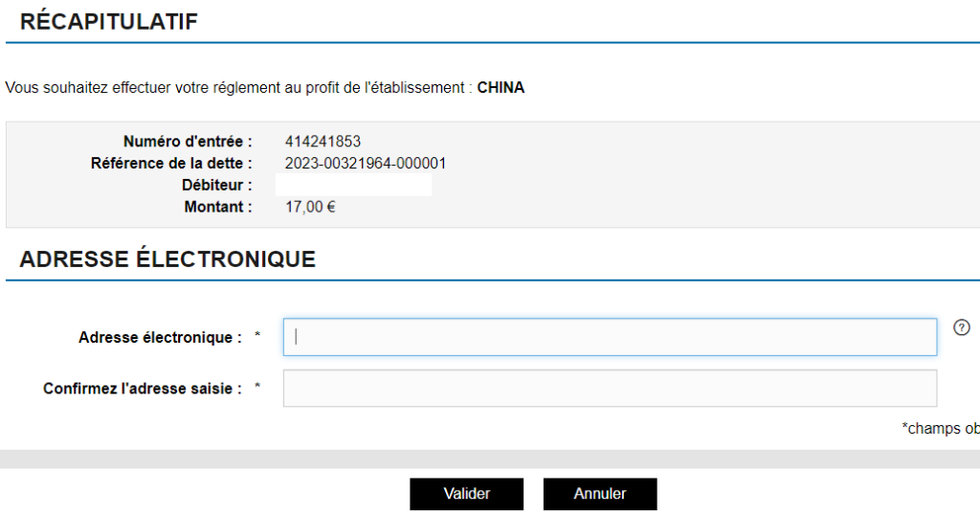Click the Débiteur label

pyautogui.click(x=217, y=185)
